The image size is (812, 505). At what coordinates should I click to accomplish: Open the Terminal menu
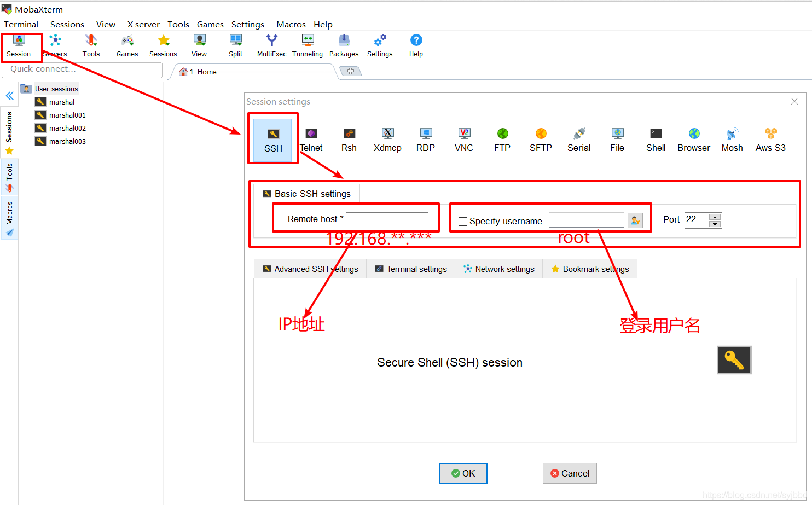pos(21,24)
